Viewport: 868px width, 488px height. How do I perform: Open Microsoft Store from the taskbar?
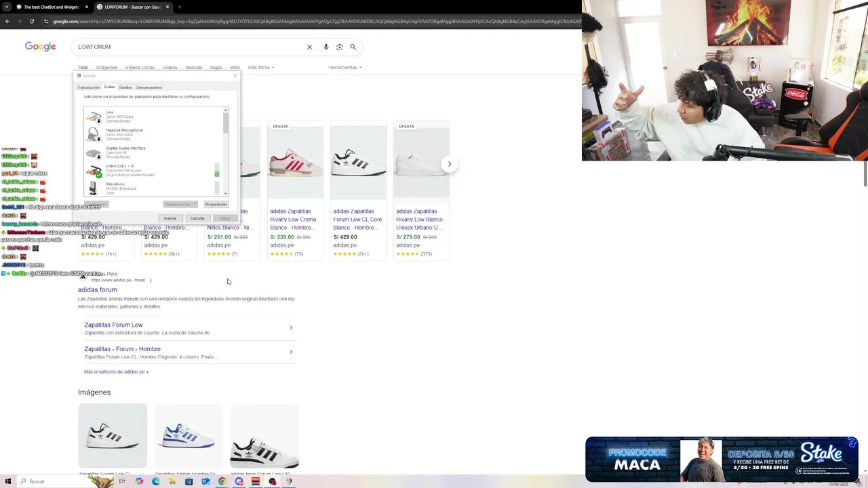(x=189, y=481)
